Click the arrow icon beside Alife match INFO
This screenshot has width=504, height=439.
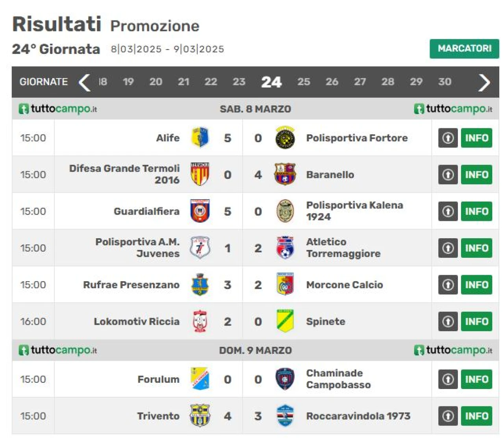tap(448, 138)
